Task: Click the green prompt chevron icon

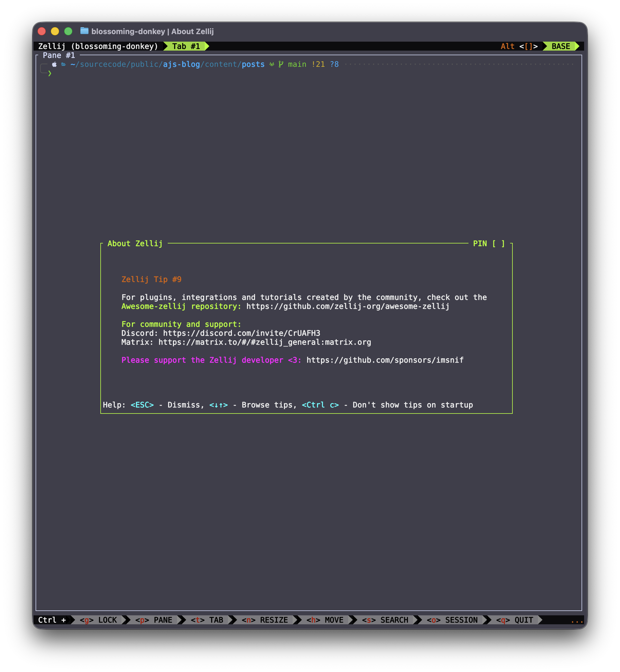Action: (50, 73)
